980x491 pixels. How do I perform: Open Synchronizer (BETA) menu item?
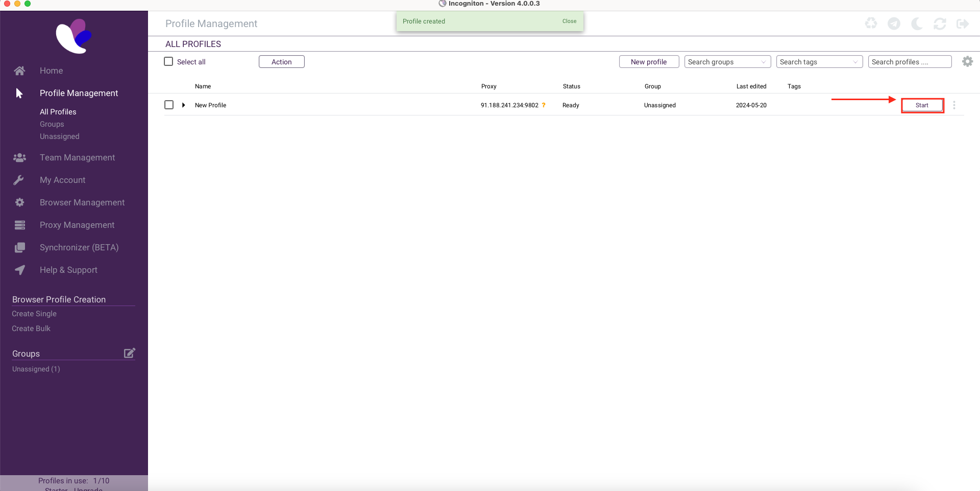tap(79, 247)
